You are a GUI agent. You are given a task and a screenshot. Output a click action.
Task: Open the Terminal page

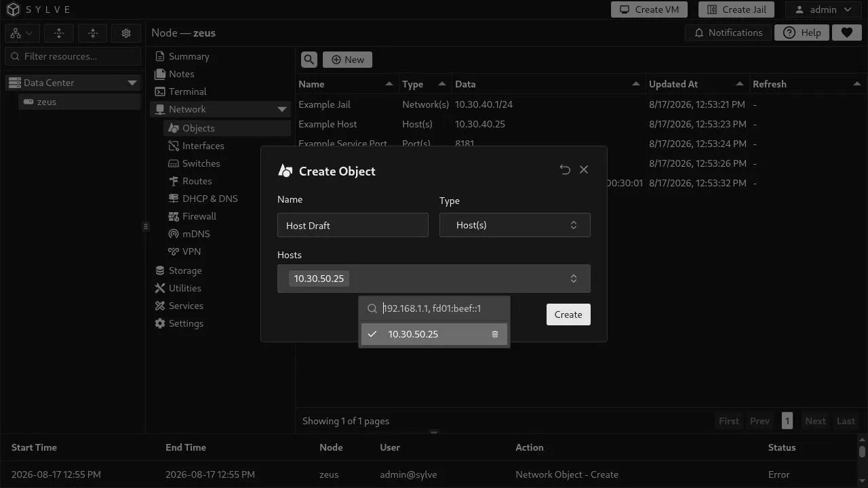[x=220, y=91]
